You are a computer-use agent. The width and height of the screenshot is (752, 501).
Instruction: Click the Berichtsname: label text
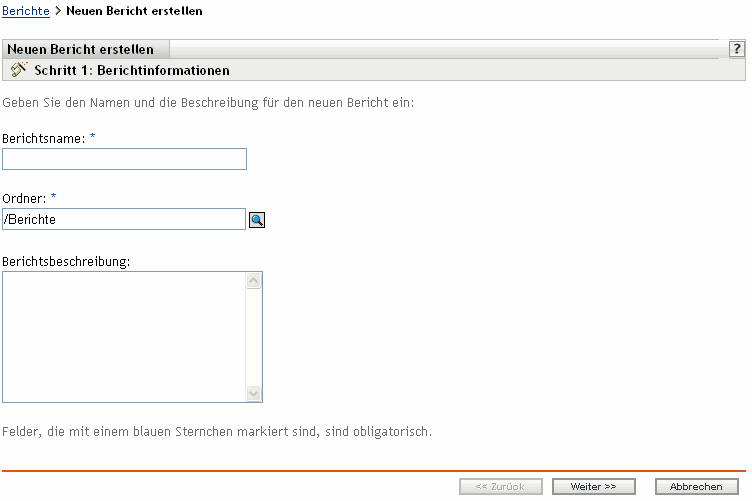point(44,139)
